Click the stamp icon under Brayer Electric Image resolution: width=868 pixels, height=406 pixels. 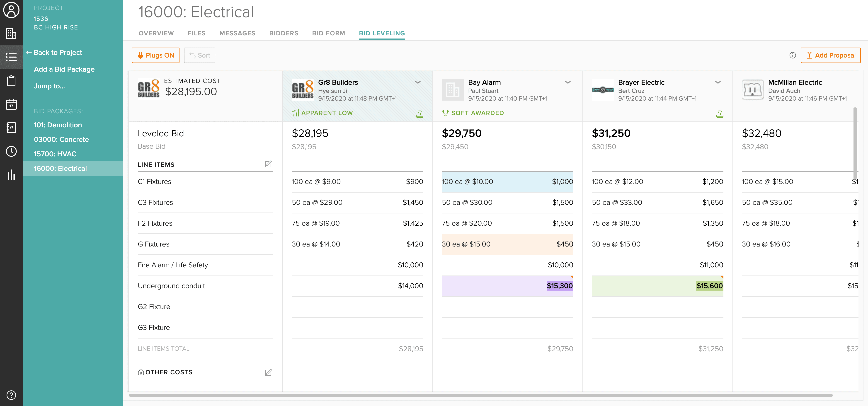pyautogui.click(x=719, y=114)
